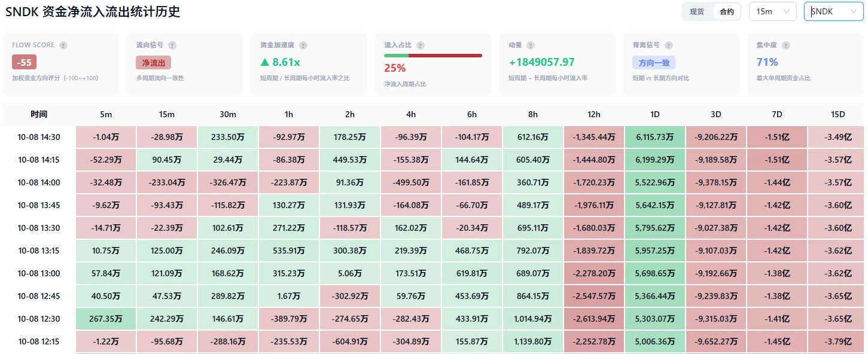
Task: Click the 1h column header
Action: (x=289, y=114)
